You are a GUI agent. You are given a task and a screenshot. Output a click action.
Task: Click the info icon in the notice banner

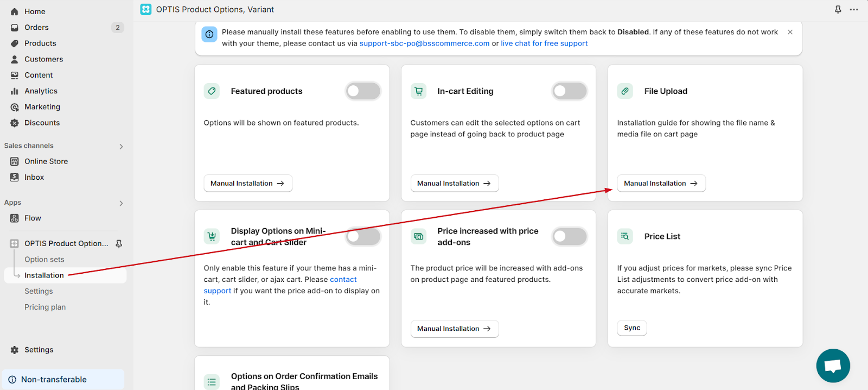(209, 34)
